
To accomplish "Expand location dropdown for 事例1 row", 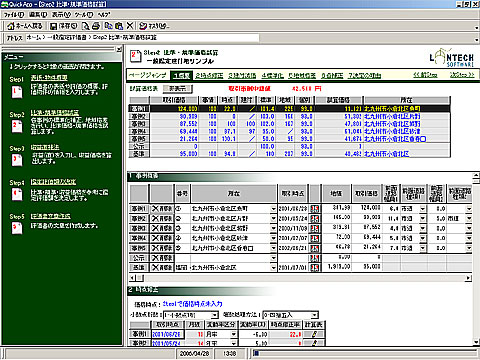I will [x=273, y=209].
